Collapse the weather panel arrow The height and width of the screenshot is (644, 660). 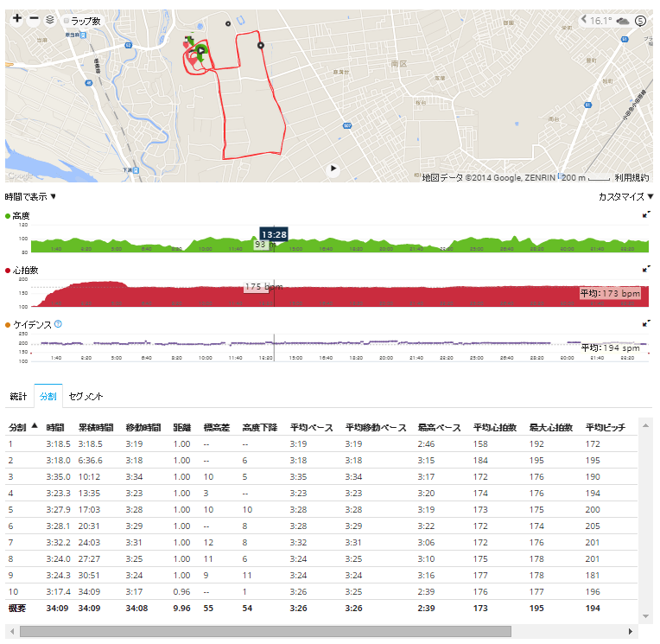[584, 19]
